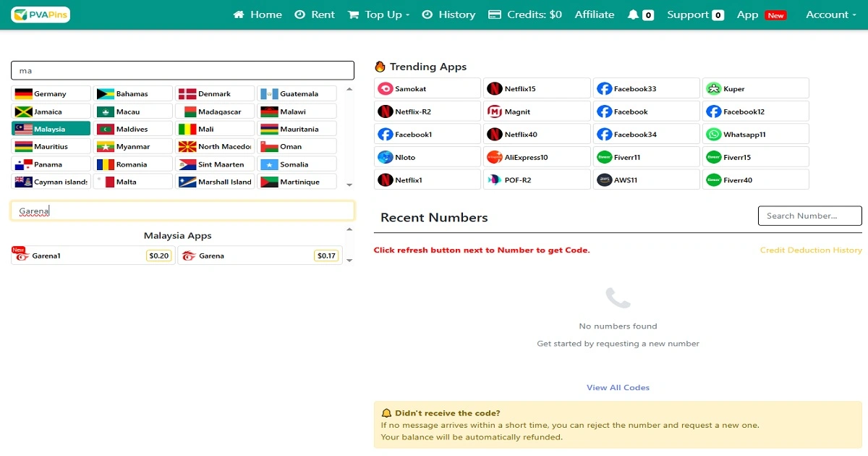Focus the country search field containing 'ma'
Screen dimensions: 868x456
[x=182, y=70]
